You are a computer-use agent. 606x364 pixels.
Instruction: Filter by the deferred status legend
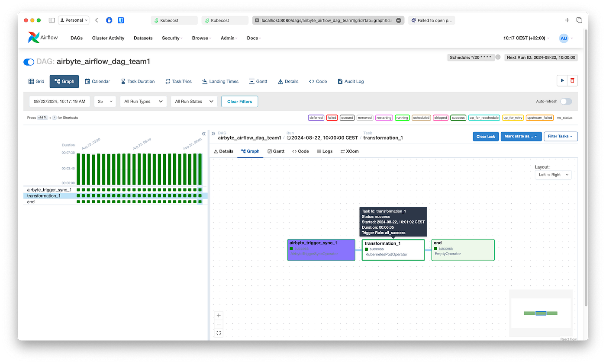(316, 118)
